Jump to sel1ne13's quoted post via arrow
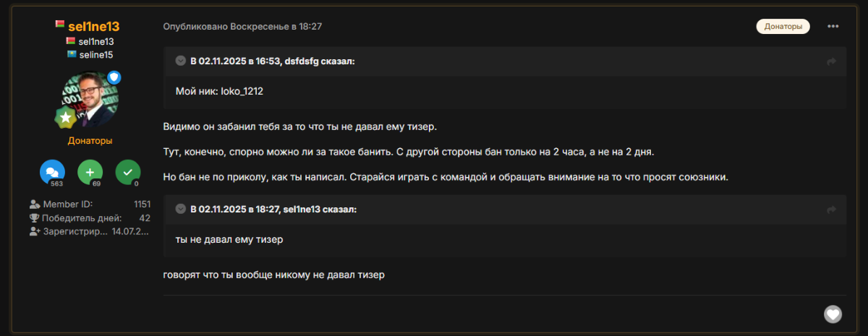Viewport: 868px width, 336px height. tap(832, 210)
